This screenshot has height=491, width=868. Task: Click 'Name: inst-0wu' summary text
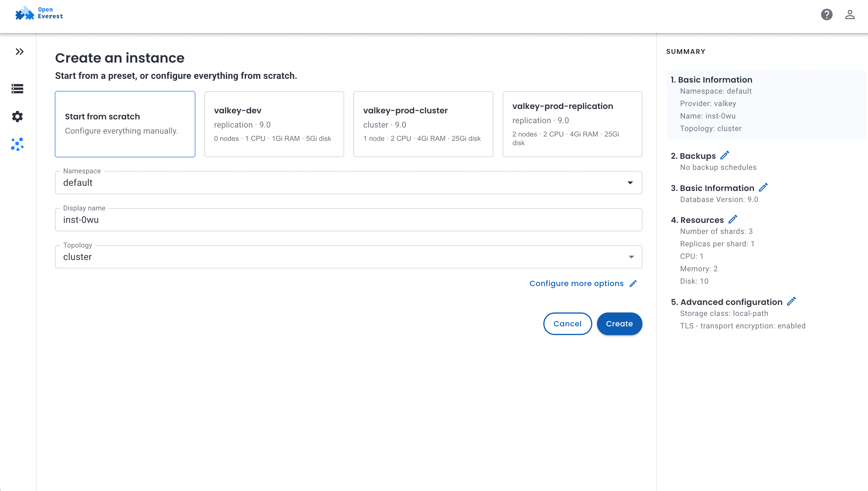pyautogui.click(x=707, y=116)
